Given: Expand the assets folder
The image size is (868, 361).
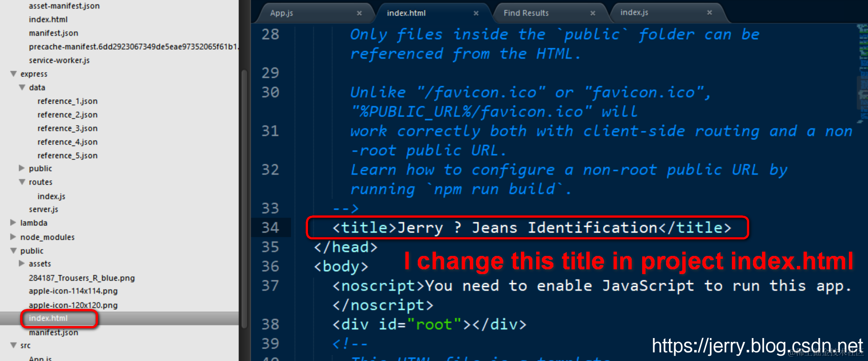Looking at the screenshot, I should tap(22, 264).
